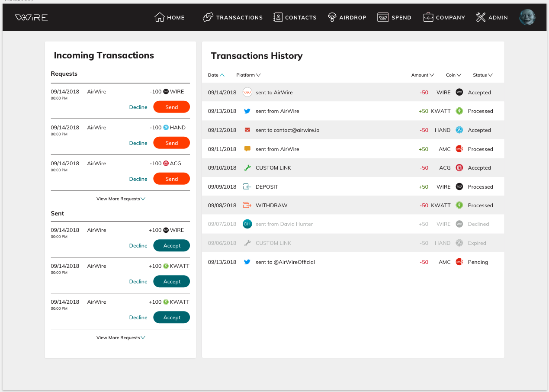This screenshot has width=549, height=392.
Task: Click the Pending status text
Action: [x=478, y=262]
